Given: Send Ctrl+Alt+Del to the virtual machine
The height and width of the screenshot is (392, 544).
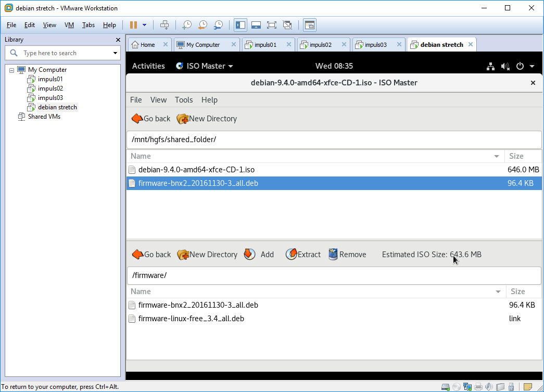Looking at the screenshot, I should [x=165, y=25].
